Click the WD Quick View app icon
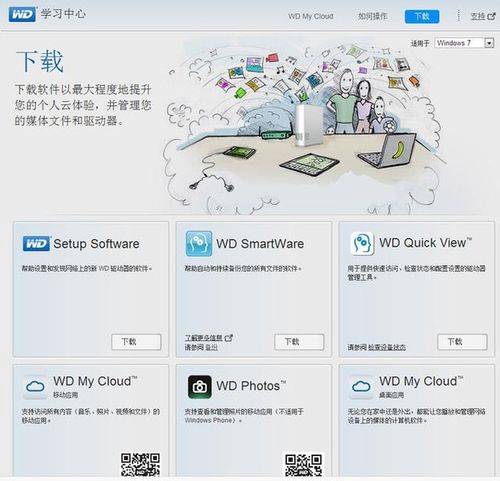This screenshot has width=500, height=481. tap(362, 244)
